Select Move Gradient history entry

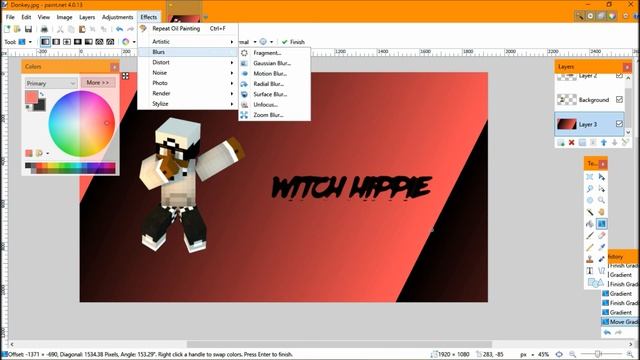click(620, 322)
